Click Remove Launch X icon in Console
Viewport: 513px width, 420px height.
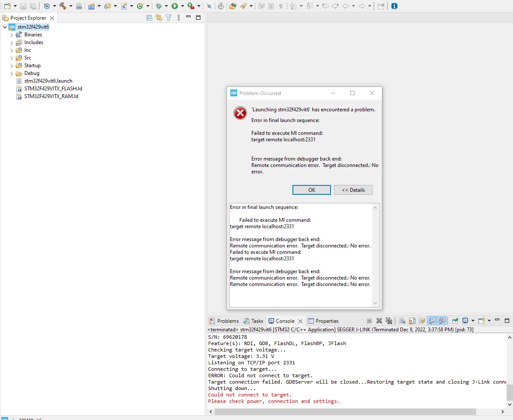pyautogui.click(x=379, y=321)
